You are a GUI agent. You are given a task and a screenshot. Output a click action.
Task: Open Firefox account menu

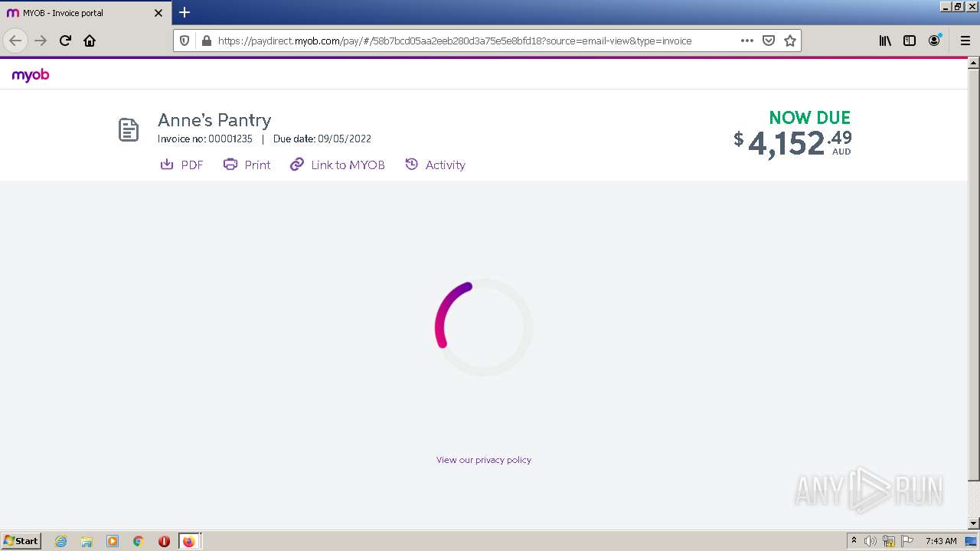coord(934,41)
